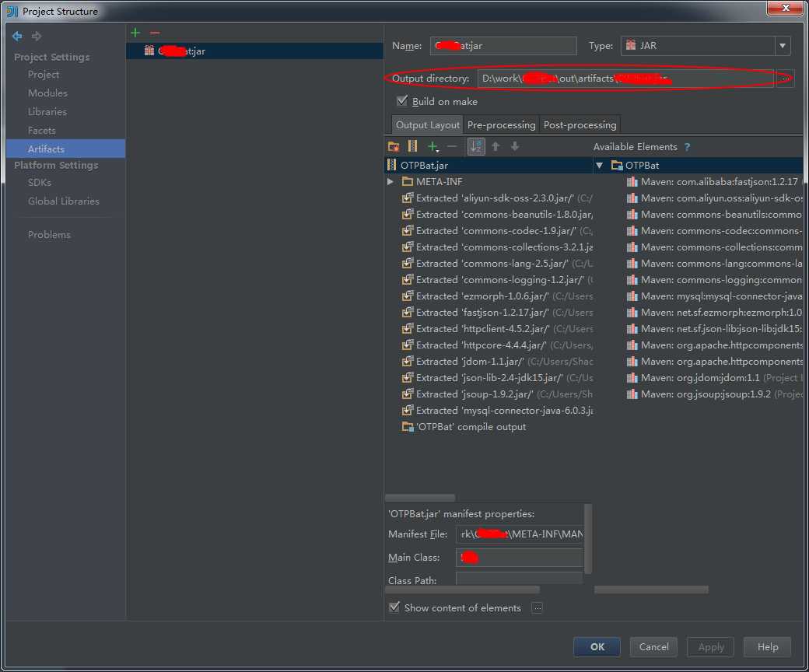Switch to the Pre-processing tab

pos(501,124)
